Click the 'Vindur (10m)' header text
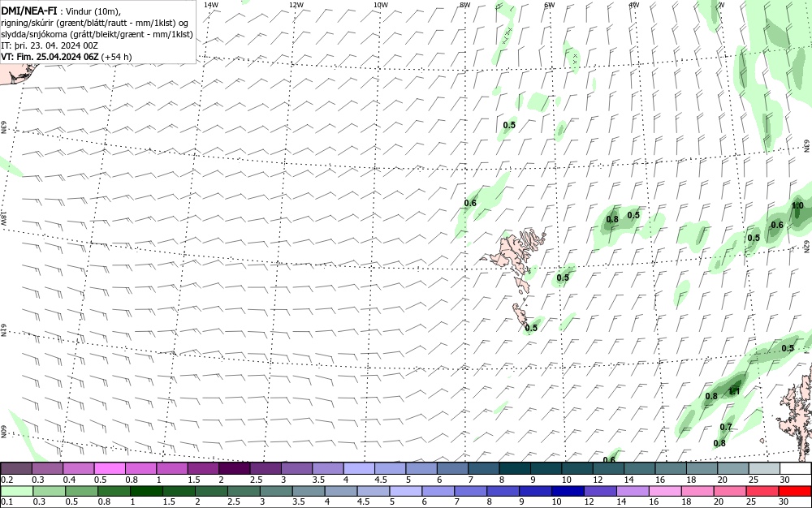This screenshot has height=508, width=812. point(93,11)
